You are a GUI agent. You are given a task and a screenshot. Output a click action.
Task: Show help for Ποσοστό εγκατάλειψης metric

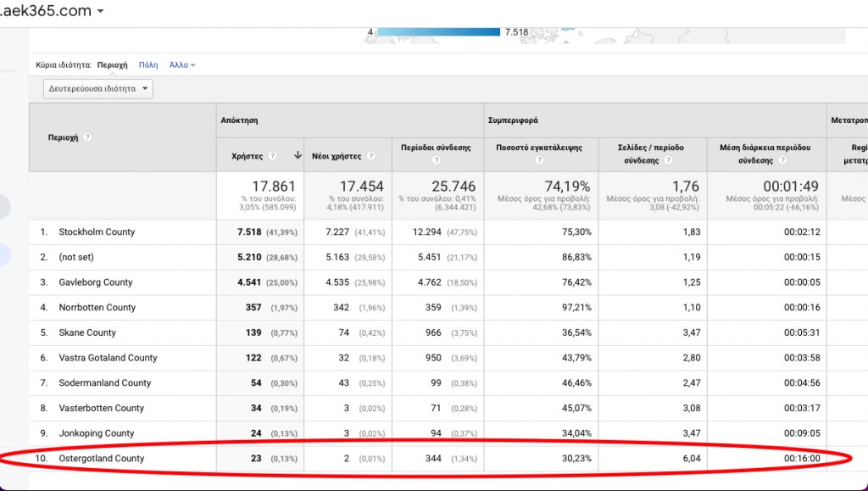coord(539,160)
